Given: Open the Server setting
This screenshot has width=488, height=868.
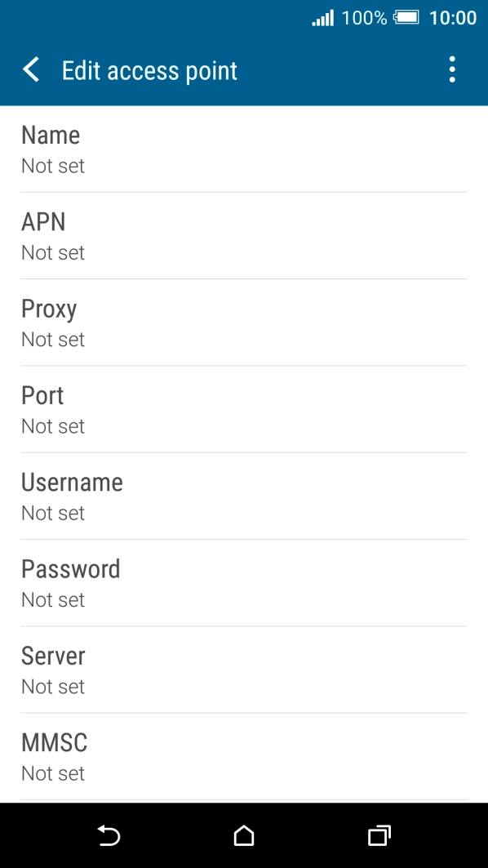Looking at the screenshot, I should (x=244, y=670).
